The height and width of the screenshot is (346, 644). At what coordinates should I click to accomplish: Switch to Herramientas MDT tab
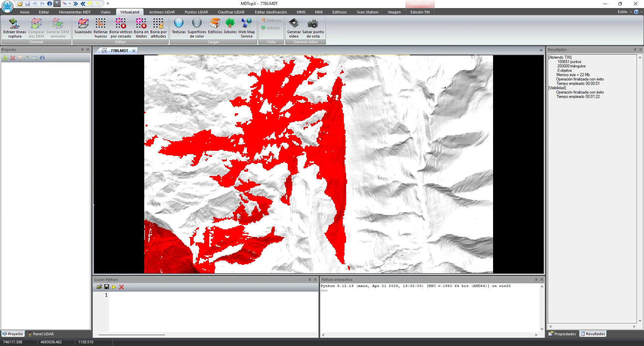(x=75, y=12)
